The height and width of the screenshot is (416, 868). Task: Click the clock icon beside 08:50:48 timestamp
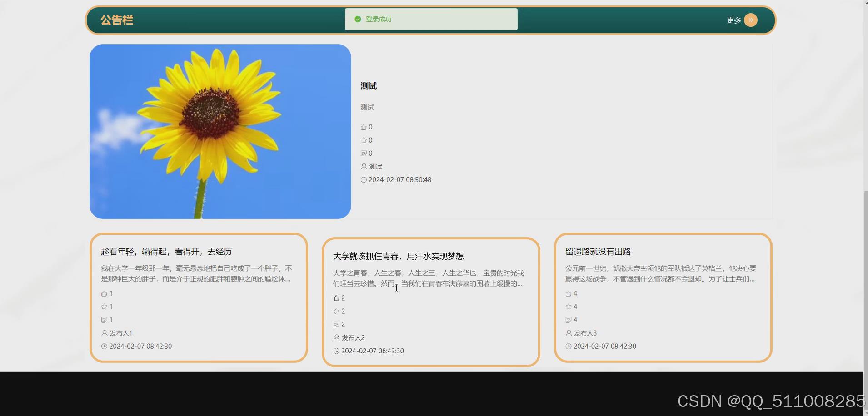pyautogui.click(x=364, y=180)
